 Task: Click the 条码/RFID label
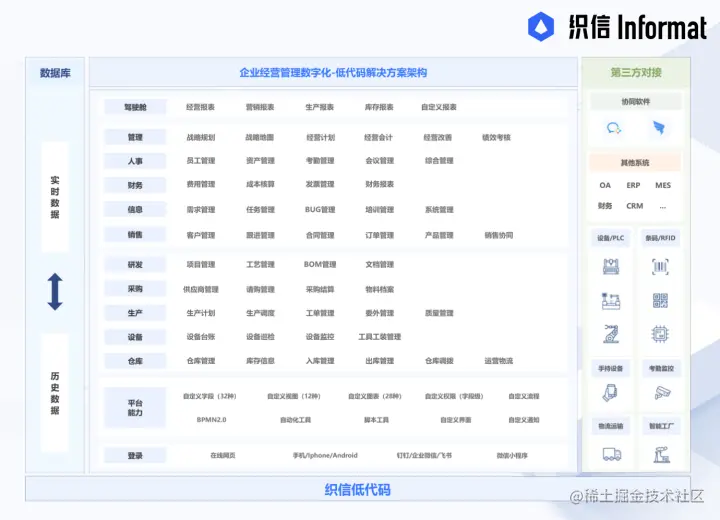660,238
